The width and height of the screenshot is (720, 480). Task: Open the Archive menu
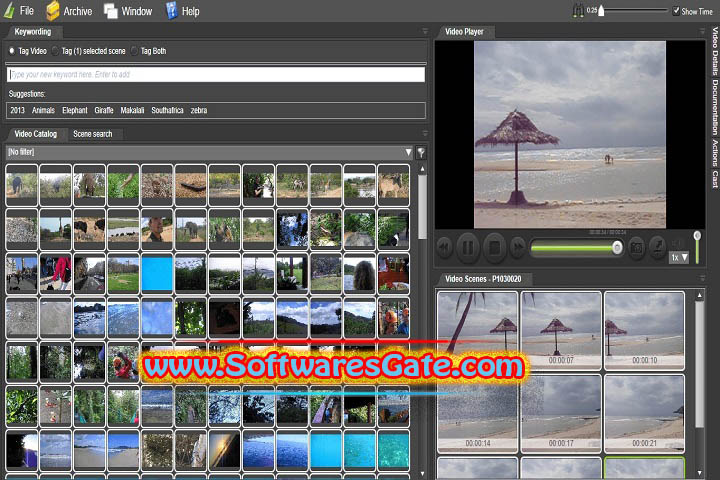coord(69,11)
